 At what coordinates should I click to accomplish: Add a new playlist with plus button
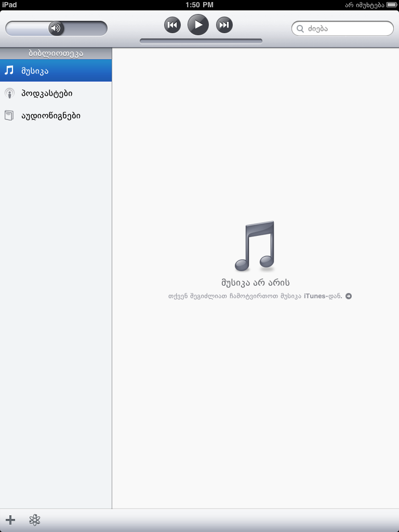[x=10, y=520]
